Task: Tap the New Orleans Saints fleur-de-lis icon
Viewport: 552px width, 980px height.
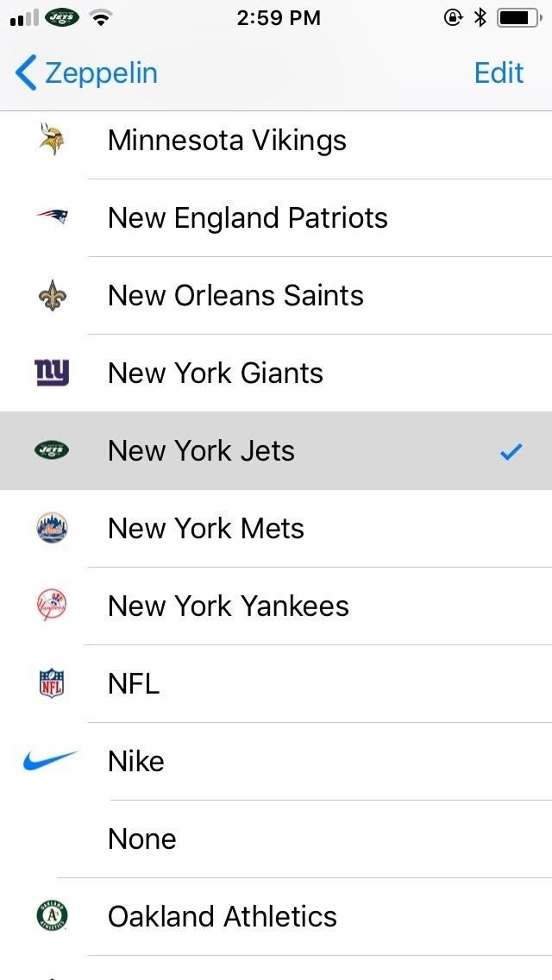Action: (52, 295)
